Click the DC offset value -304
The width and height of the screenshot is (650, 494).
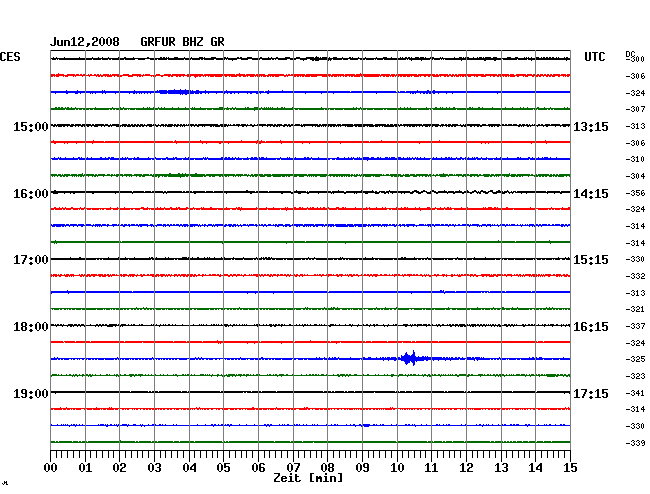click(635, 176)
